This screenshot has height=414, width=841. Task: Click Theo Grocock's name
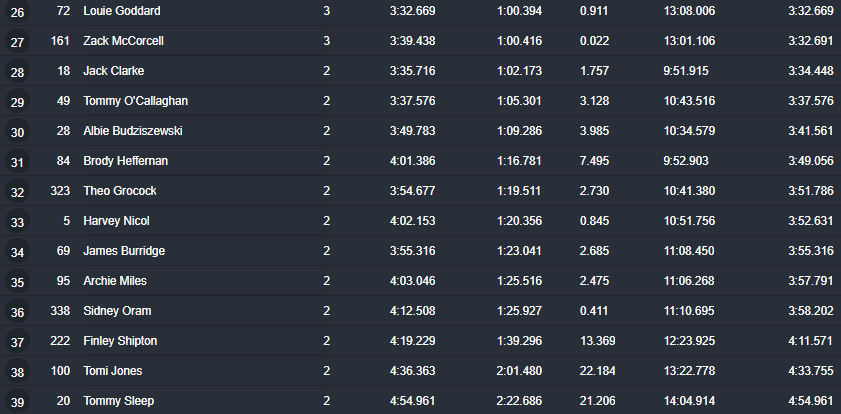pos(120,191)
